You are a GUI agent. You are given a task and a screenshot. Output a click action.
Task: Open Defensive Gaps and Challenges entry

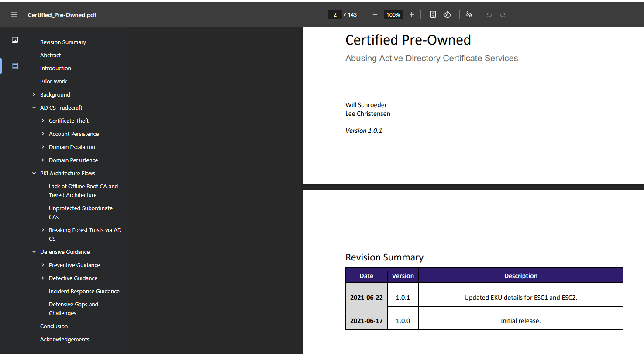coord(73,309)
